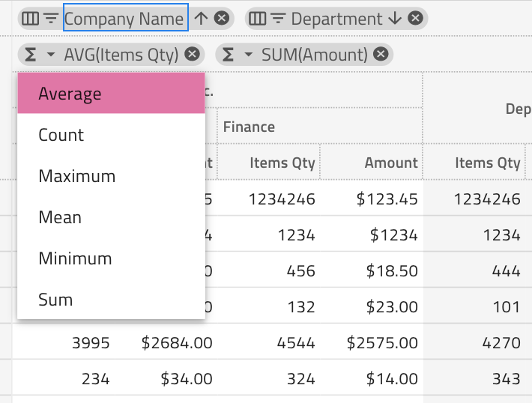This screenshot has height=403, width=532.
Task: Open the filter icon for Department
Action: [x=277, y=19]
